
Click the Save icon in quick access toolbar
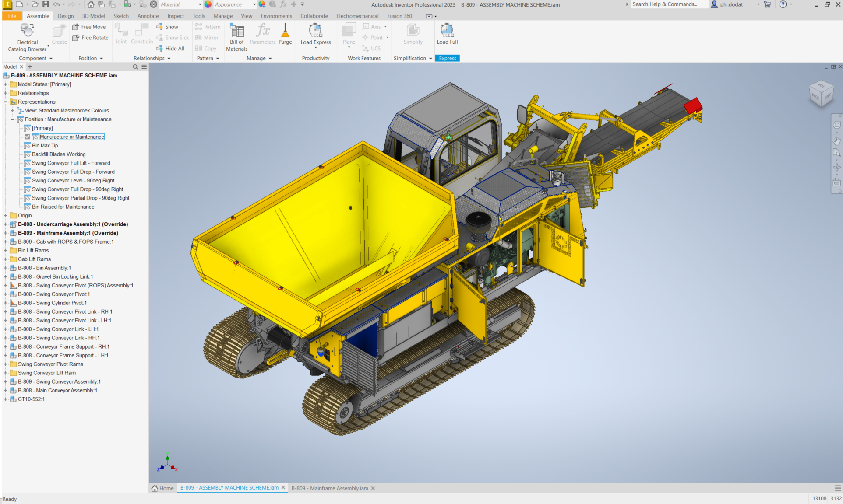(46, 4)
